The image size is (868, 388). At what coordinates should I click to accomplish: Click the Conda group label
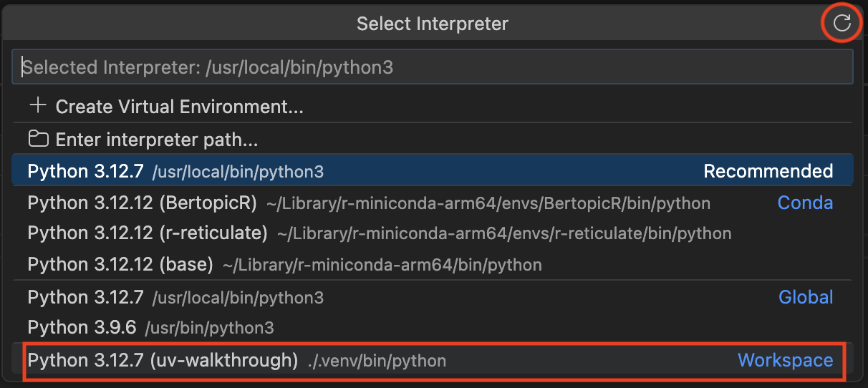click(x=805, y=203)
